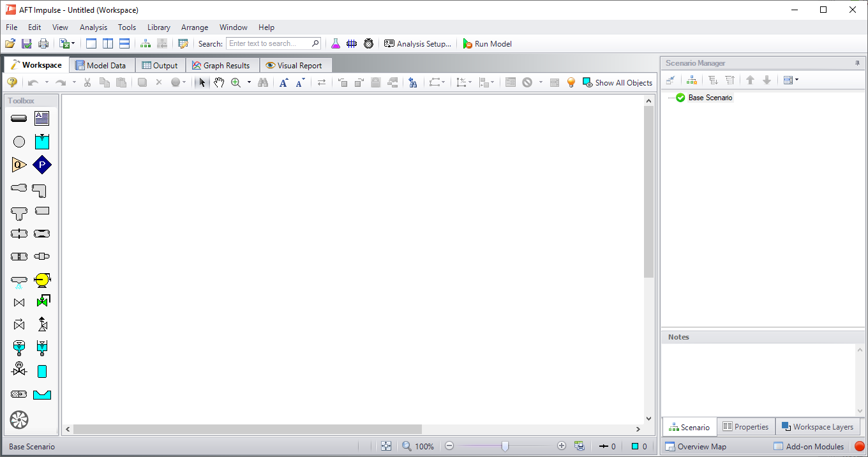Image resolution: width=868 pixels, height=457 pixels.
Task: Open the Analysis menu
Action: pos(93,27)
